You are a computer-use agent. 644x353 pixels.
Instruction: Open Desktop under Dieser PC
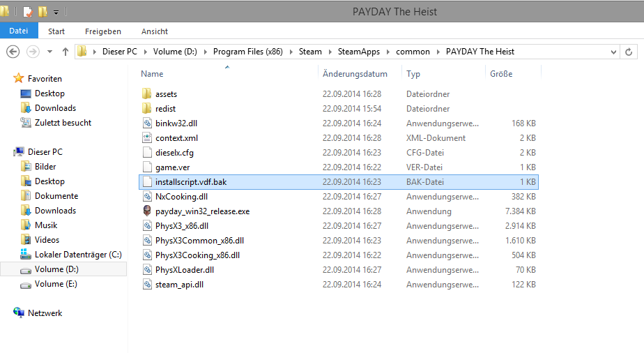49,181
